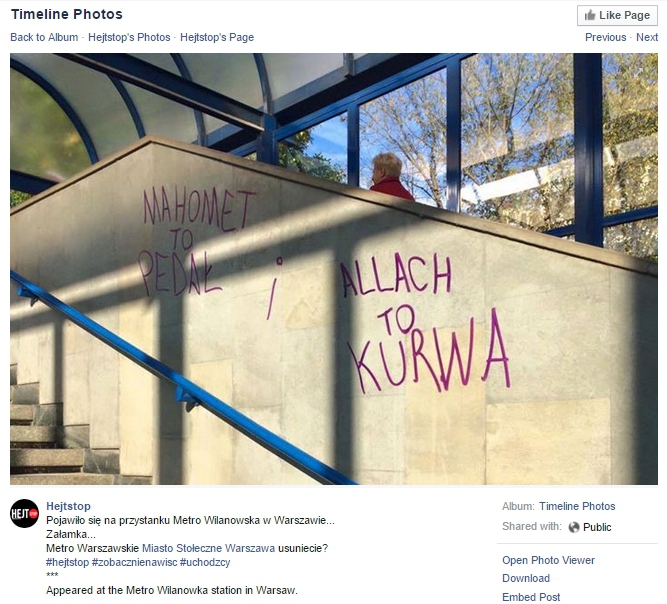Open the Hejtstop author name link

68,506
